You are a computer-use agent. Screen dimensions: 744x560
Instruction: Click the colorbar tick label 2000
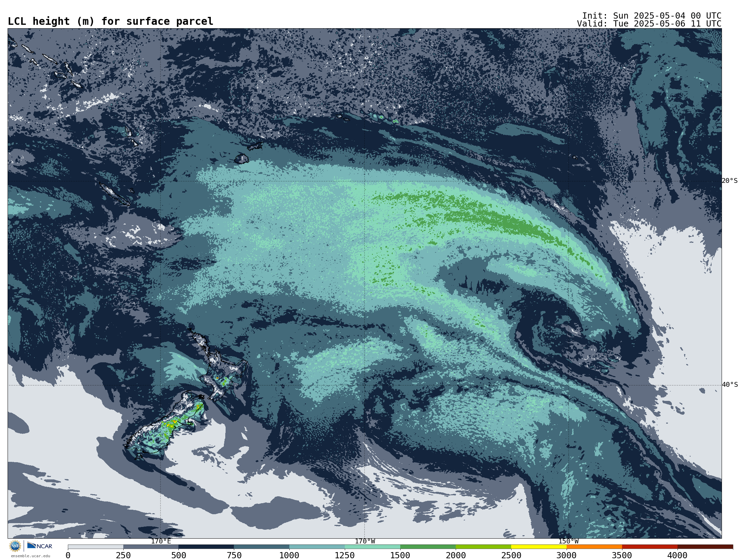(456, 555)
